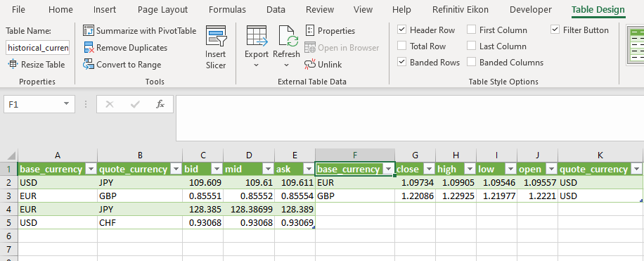Enable the Total Row checkbox
Viewport: 644px width, 261px height.
(x=402, y=46)
